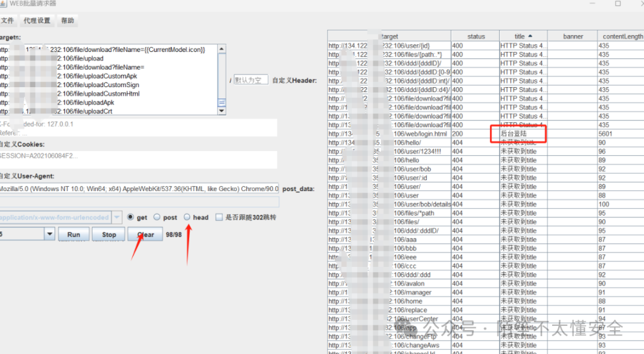This screenshot has width=644, height=354.
Task: Select the 106/user/bob result row
Action: pos(485,169)
